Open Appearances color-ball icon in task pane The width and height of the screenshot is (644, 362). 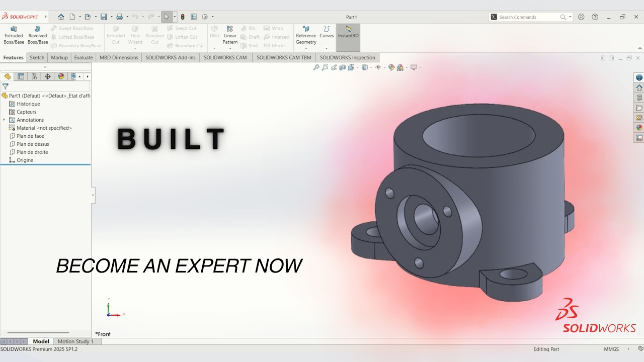[639, 128]
